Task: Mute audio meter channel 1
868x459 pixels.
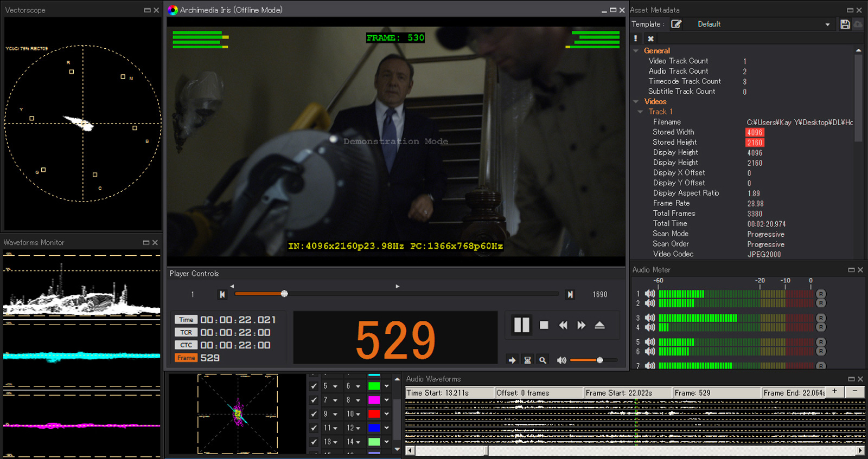Action: tap(650, 294)
